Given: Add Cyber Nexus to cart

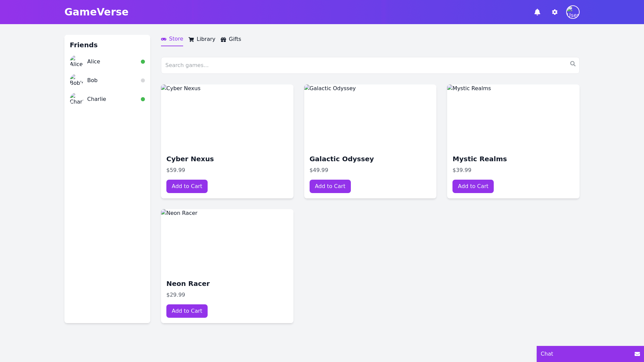Looking at the screenshot, I should [187, 186].
